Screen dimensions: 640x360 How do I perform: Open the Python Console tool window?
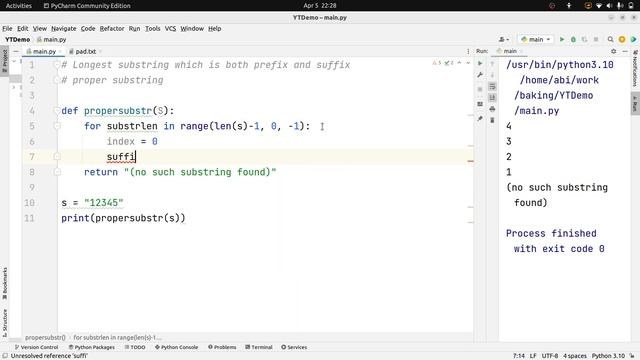click(x=176, y=347)
